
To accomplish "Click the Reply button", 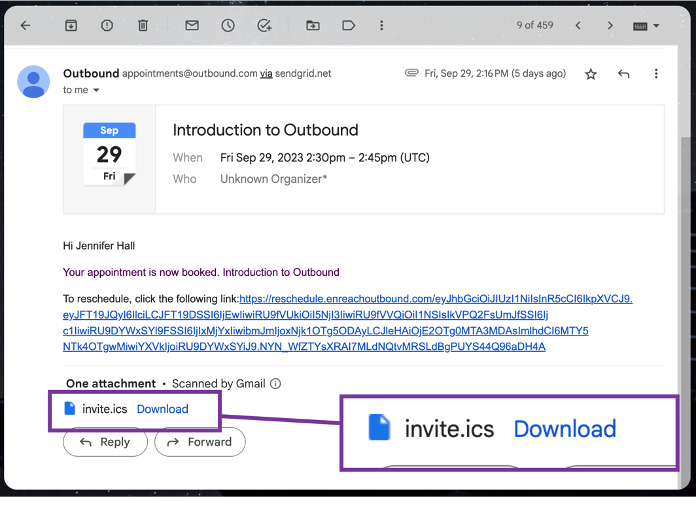I will [105, 442].
